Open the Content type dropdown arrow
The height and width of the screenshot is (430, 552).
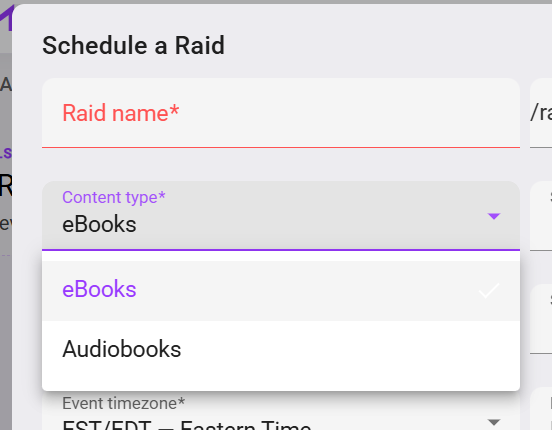pos(494,216)
